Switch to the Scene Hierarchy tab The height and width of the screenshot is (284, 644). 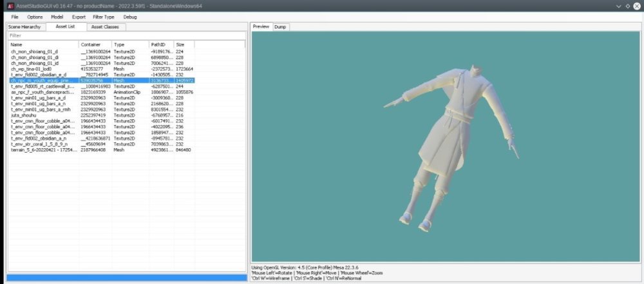tap(24, 27)
